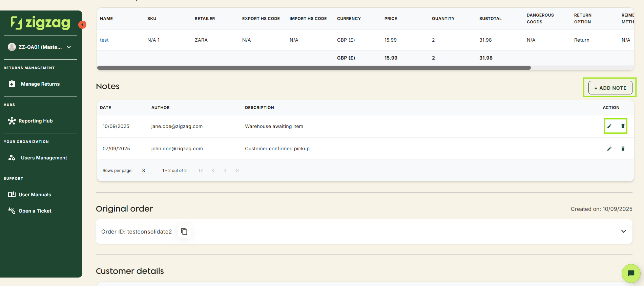The image size is (644, 286).
Task: Delete the 'Customer confirmed pickup' note
Action: pos(623,149)
